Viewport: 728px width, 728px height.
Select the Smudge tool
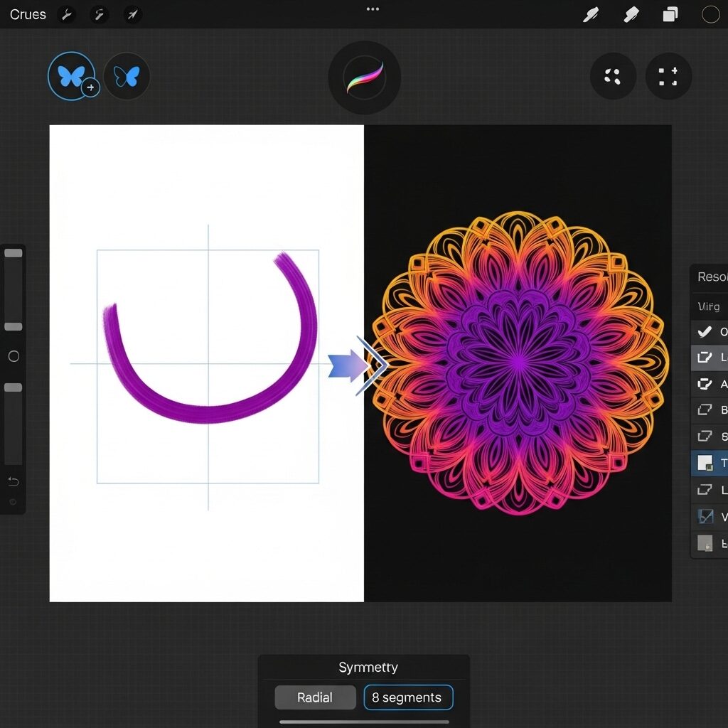pos(631,14)
